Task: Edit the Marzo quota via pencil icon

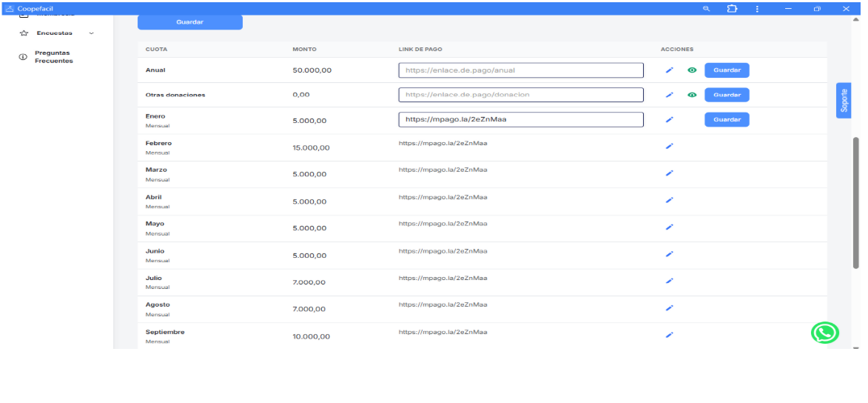Action: (x=669, y=173)
